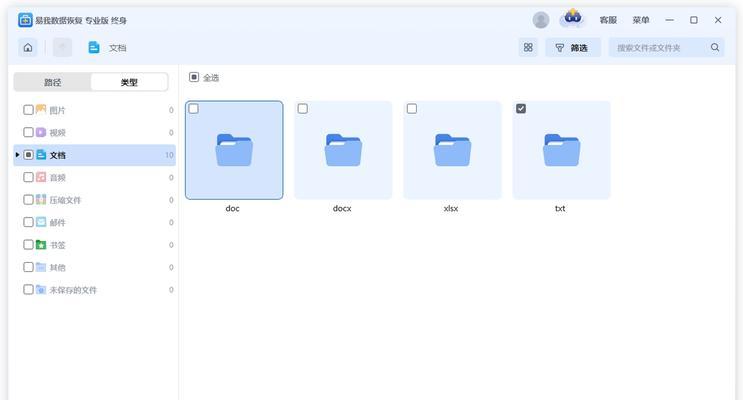This screenshot has width=743, height=400.
Task: Switch to the 路径 tab
Action: 53,82
